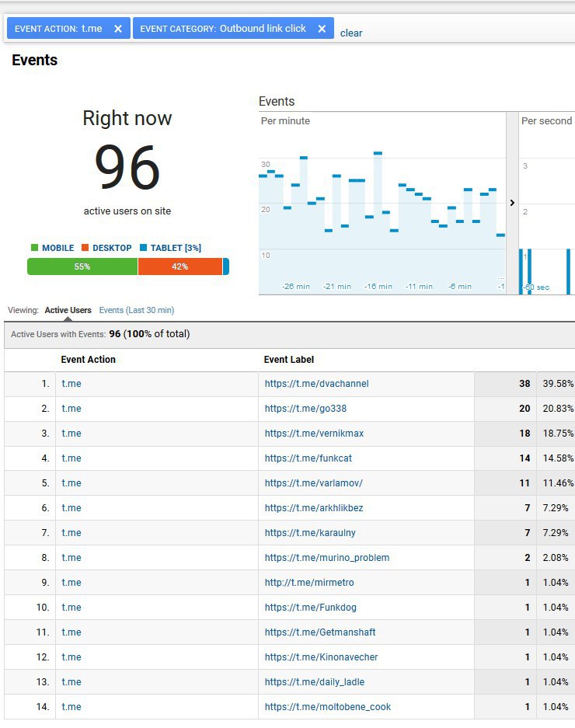Switch to Events (Last 30 min) view

137,310
